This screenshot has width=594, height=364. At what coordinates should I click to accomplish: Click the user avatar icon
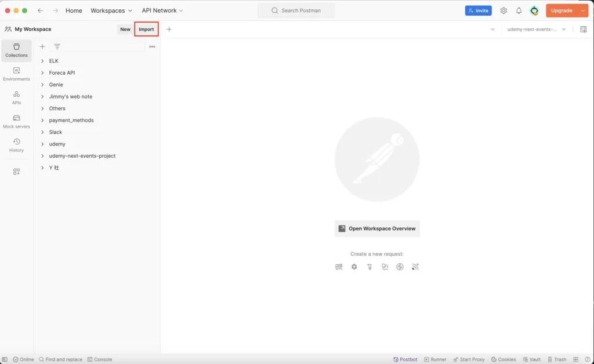click(x=534, y=10)
